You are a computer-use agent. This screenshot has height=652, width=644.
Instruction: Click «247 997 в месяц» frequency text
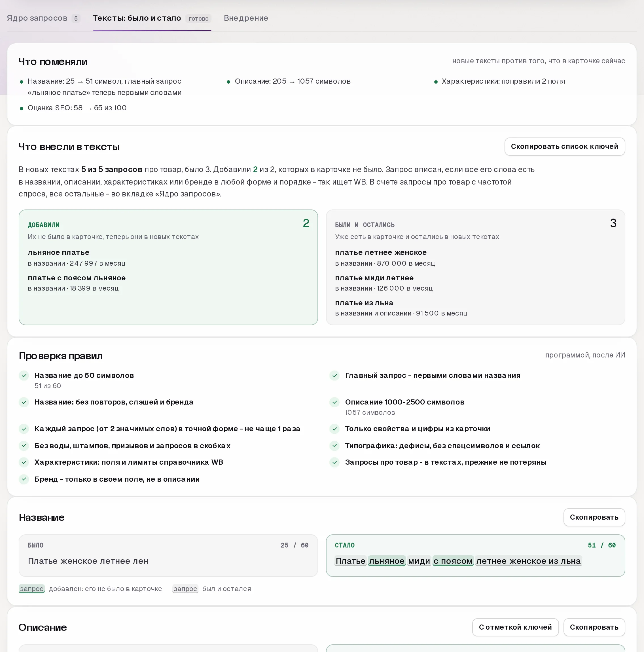[x=98, y=263]
